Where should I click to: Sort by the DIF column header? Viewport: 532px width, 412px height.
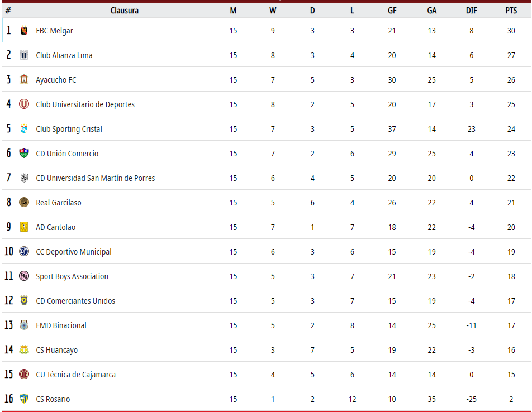click(471, 11)
